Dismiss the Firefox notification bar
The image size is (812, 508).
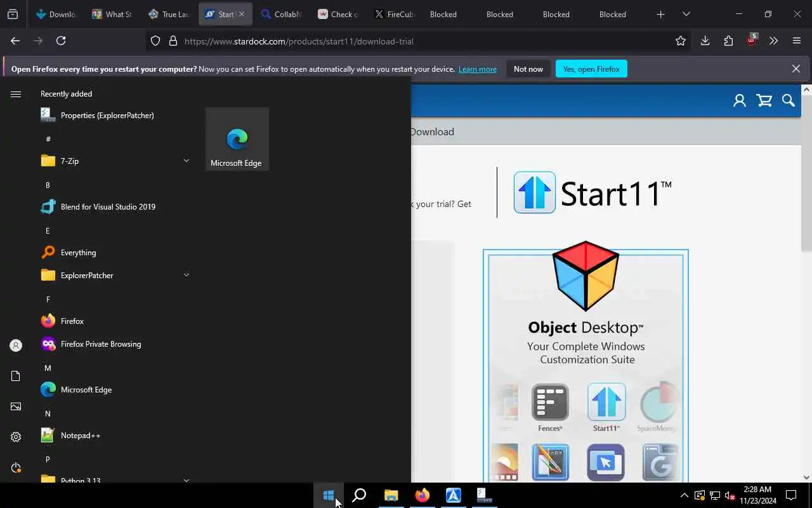tap(796, 69)
